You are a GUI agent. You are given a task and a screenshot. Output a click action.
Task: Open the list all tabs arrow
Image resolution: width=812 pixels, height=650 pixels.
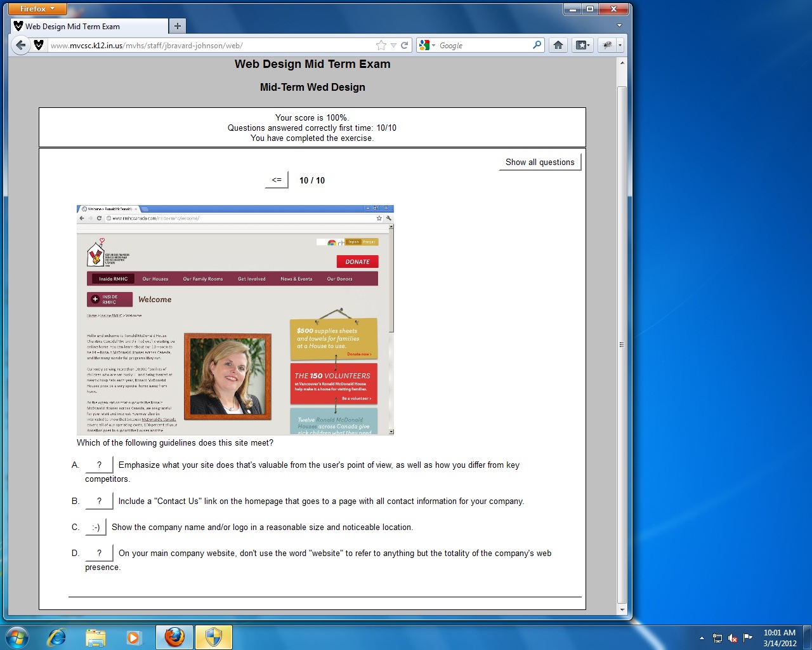[x=619, y=26]
